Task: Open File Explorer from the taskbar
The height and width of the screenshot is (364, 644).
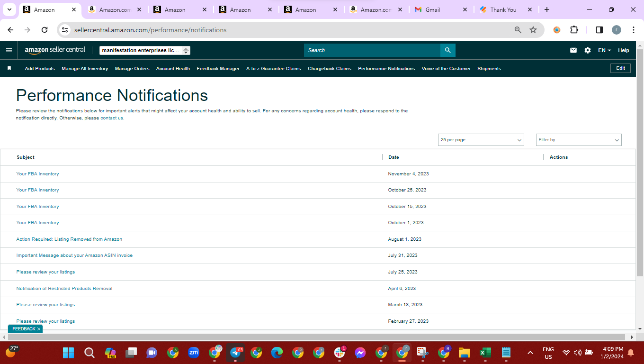Action: (465, 353)
